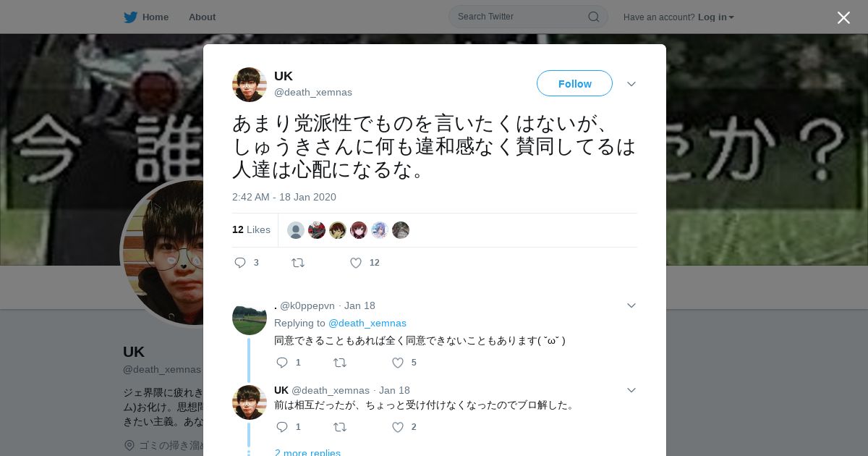Reply to the @k0ppepvn comment

(282, 363)
